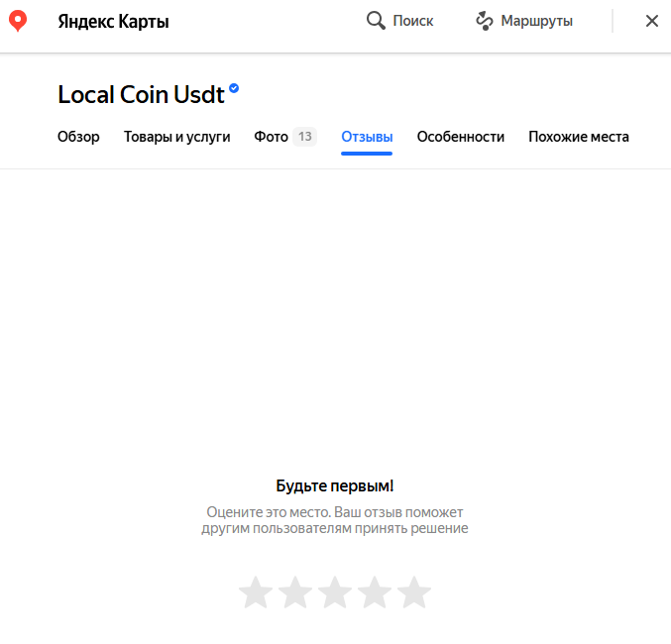Click the Yandex Maps red pin logo

pyautogui.click(x=18, y=21)
